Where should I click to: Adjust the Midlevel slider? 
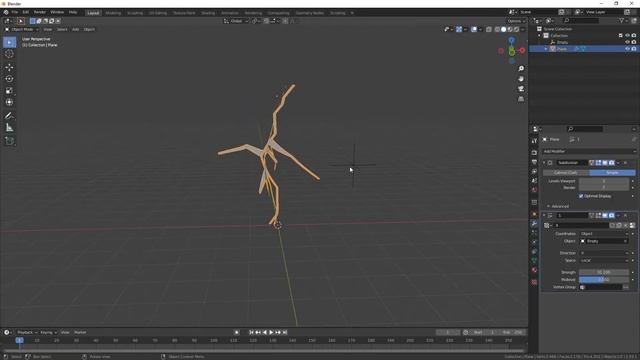pos(604,280)
